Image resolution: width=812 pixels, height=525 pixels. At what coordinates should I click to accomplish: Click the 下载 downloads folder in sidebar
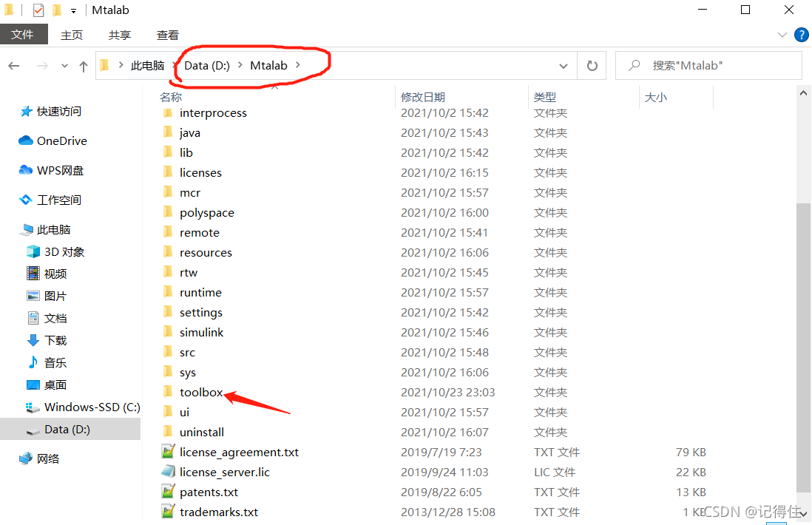click(x=55, y=340)
